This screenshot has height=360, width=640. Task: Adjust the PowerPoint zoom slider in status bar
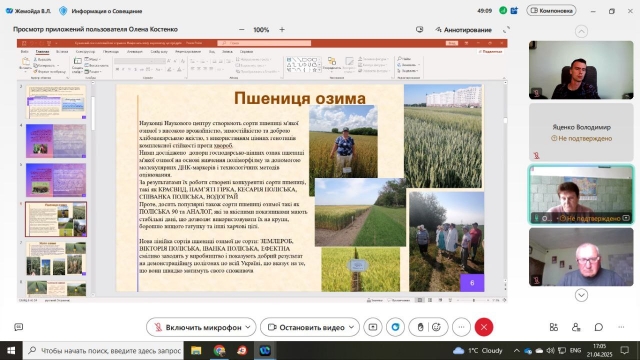click(473, 300)
